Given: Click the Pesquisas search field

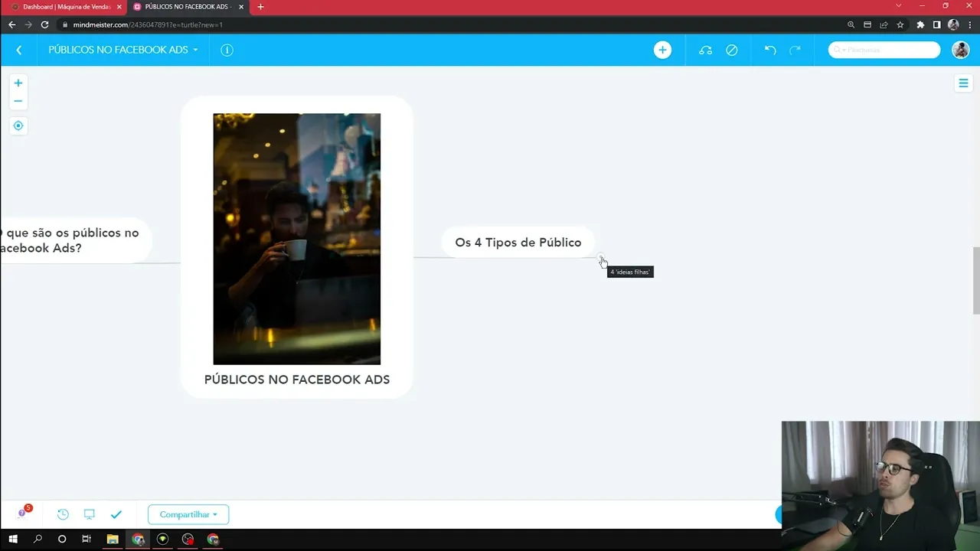Looking at the screenshot, I should 884,50.
